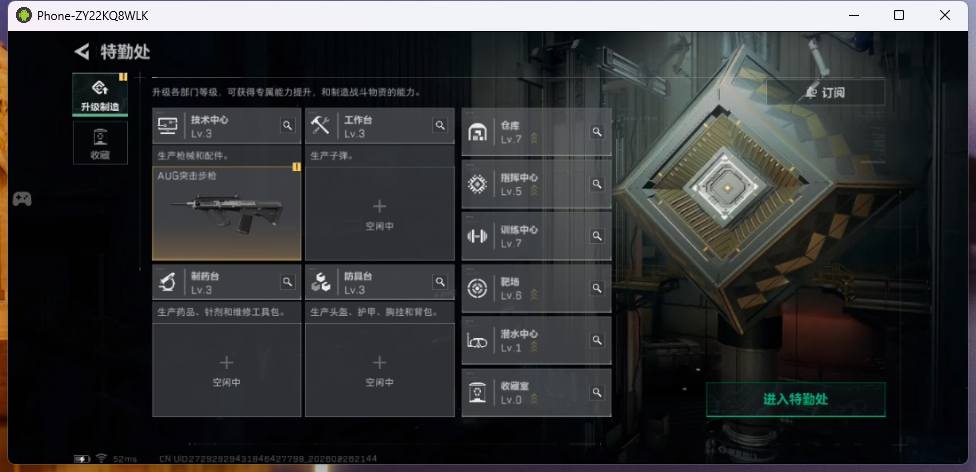Screen dimensions: 976x472
Task: Add production in idle 制药台 slot
Action: (227, 370)
